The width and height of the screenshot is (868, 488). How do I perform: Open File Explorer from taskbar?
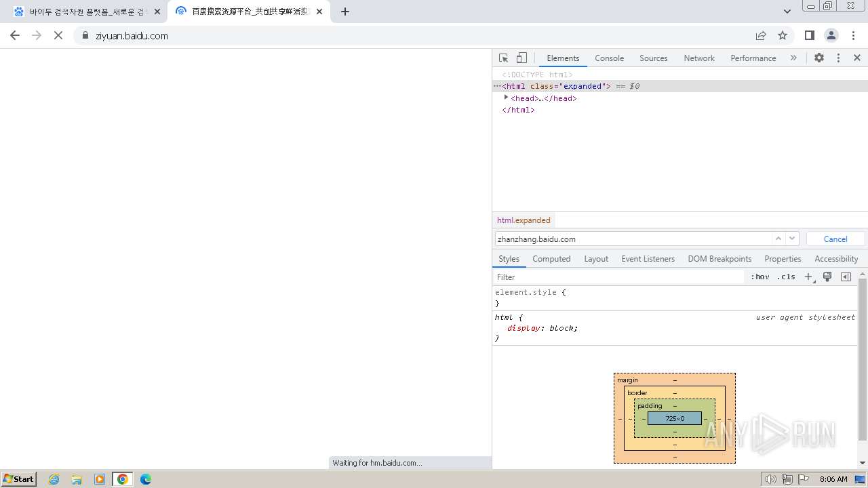coord(77,479)
